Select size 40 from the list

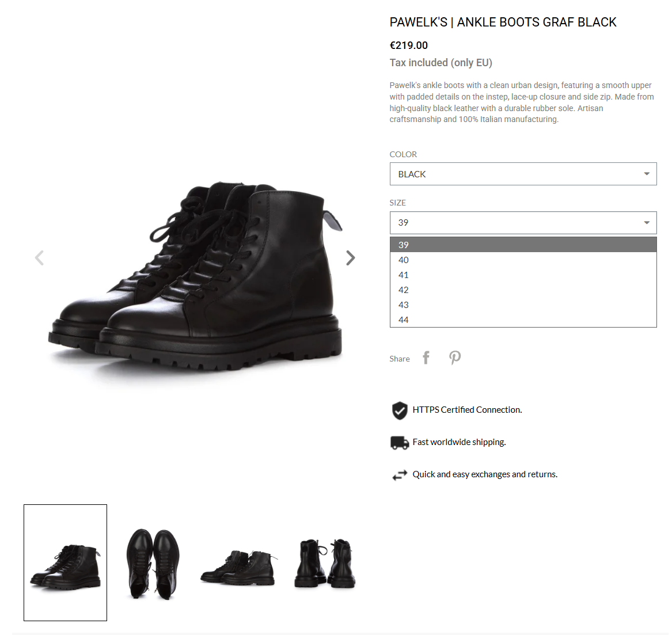pyautogui.click(x=523, y=260)
